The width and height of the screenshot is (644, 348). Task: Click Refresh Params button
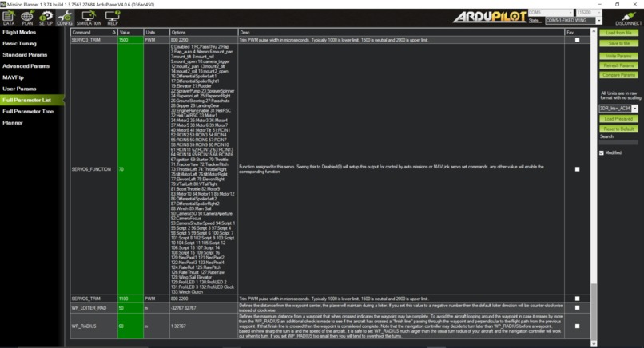tap(618, 65)
